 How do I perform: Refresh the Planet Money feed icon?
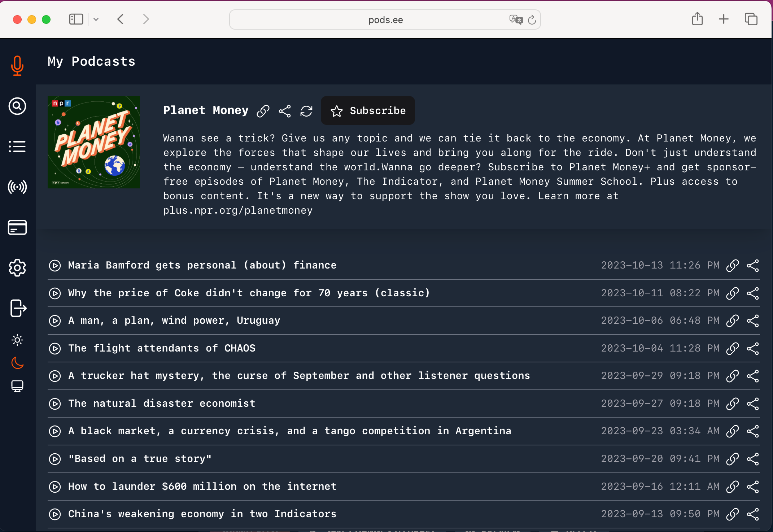(x=306, y=111)
